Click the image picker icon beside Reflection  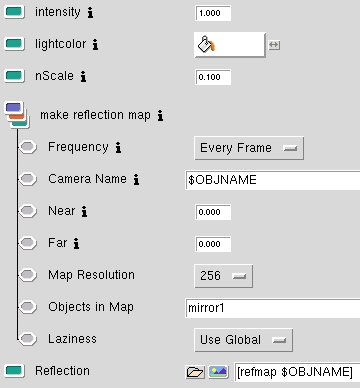tap(218, 371)
